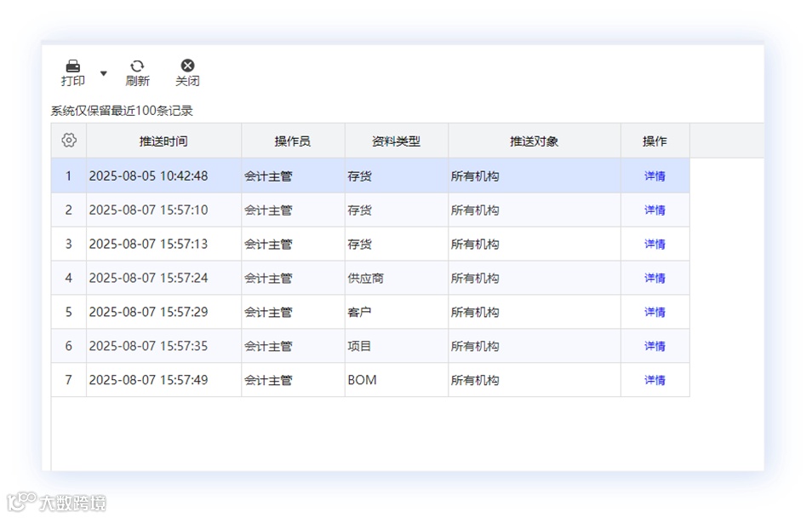
Task: Click the 关闭 close icon
Action: tap(187, 66)
